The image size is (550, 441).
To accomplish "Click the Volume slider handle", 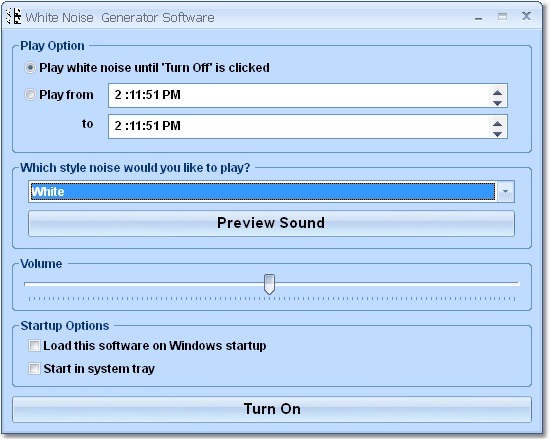I will click(x=269, y=284).
